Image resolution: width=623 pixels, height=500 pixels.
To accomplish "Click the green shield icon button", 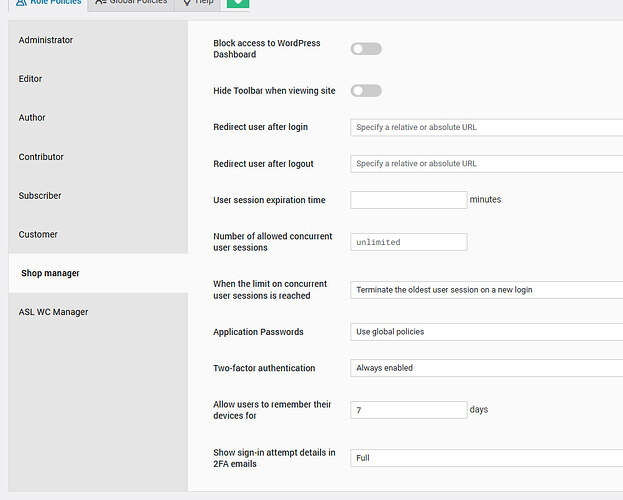I will click(238, 3).
